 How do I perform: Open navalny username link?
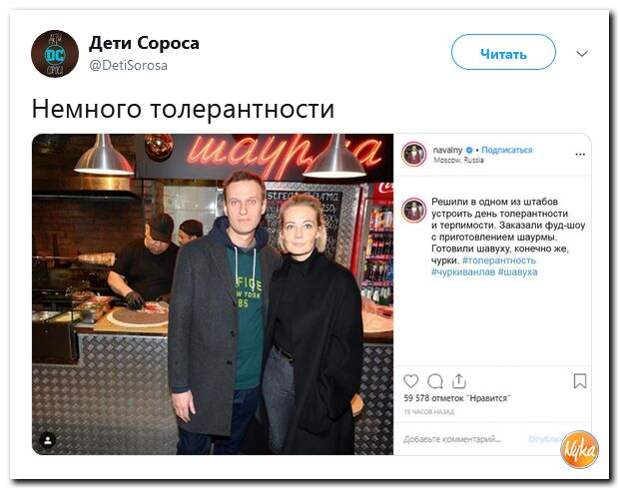448,149
